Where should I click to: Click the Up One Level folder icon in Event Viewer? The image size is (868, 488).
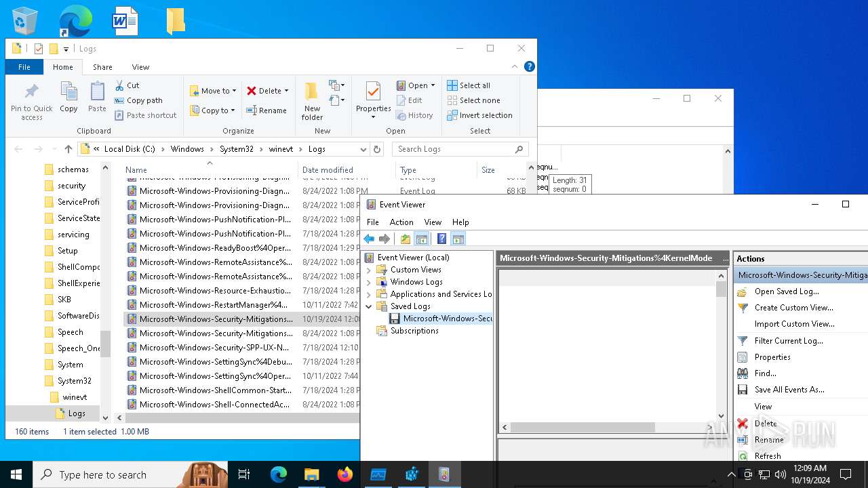coord(406,239)
